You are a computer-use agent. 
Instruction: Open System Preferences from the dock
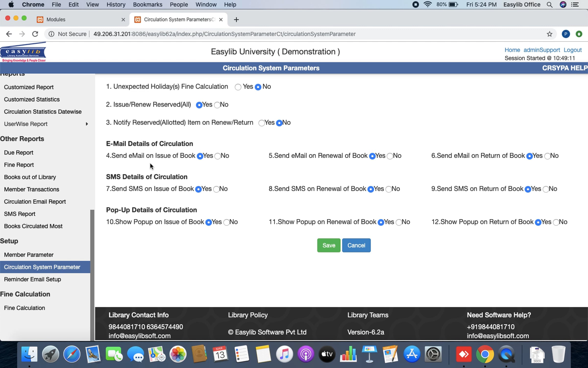433,354
